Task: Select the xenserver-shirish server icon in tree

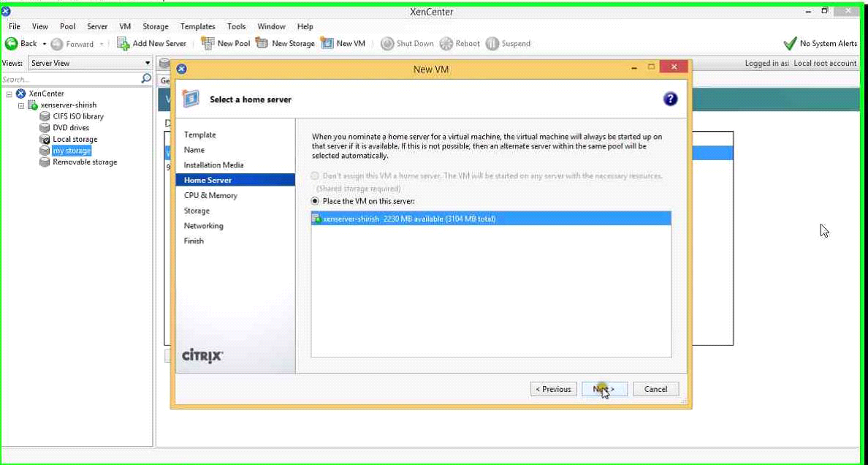Action: pos(33,105)
